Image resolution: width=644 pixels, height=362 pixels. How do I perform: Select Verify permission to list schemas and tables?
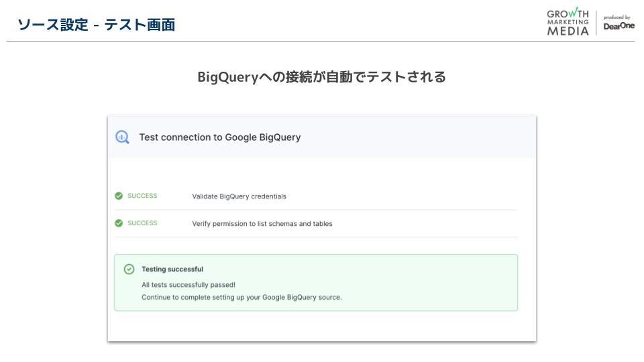pos(262,224)
